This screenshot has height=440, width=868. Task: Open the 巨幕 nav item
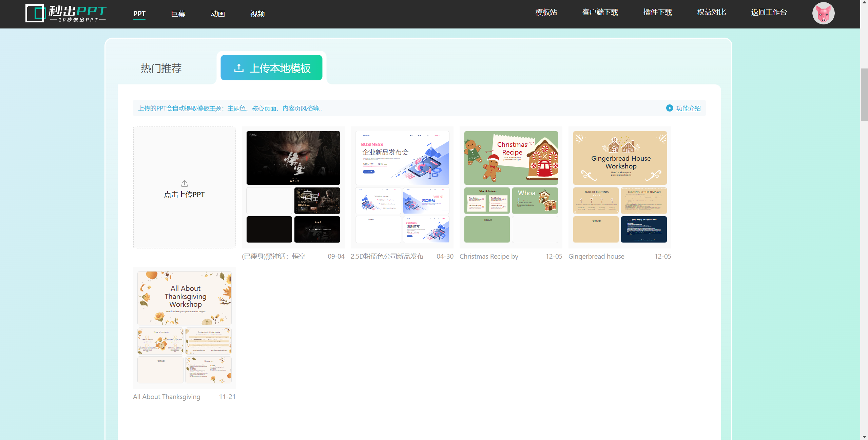tap(178, 14)
